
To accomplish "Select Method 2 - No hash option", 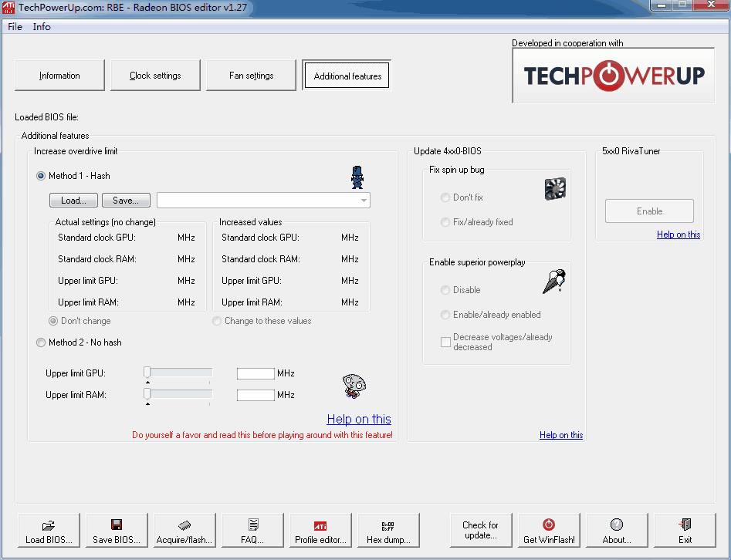I will click(x=42, y=342).
